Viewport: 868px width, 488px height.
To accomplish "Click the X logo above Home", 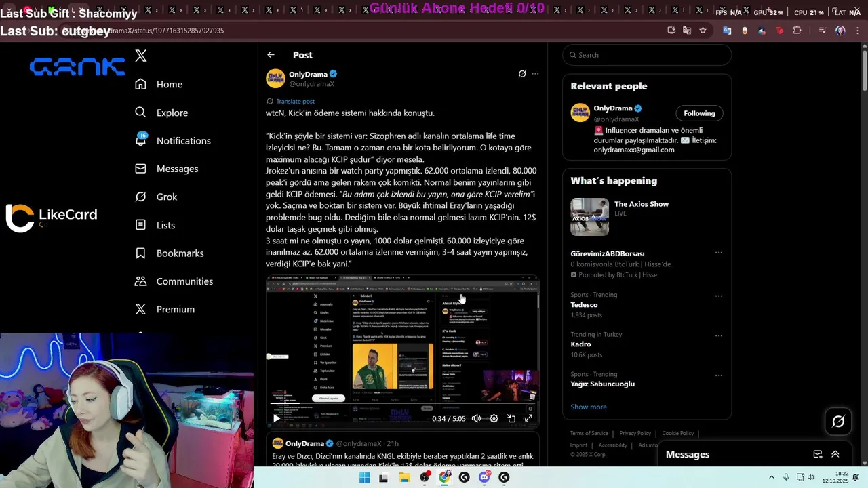I will point(140,56).
